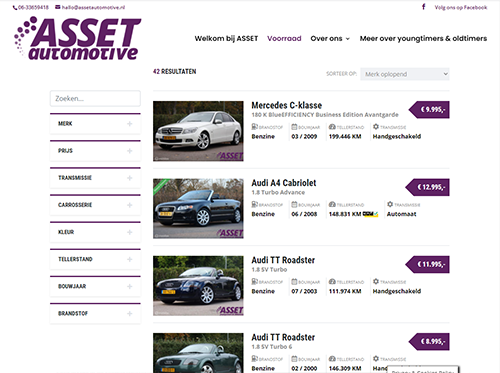Click fuel pump icon on Audi A4 Cabriolet
Viewport: 500px width, 373px height.
[255, 204]
